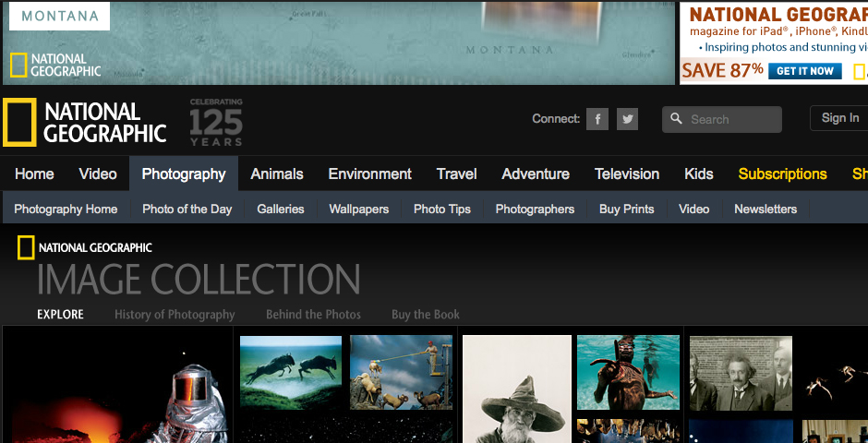Click the SAVE 87% ad text

tap(722, 71)
